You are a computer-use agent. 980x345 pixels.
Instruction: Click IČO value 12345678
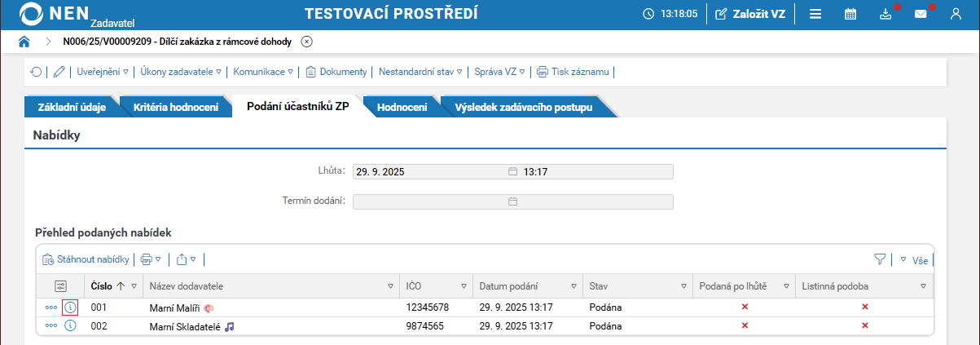428,307
